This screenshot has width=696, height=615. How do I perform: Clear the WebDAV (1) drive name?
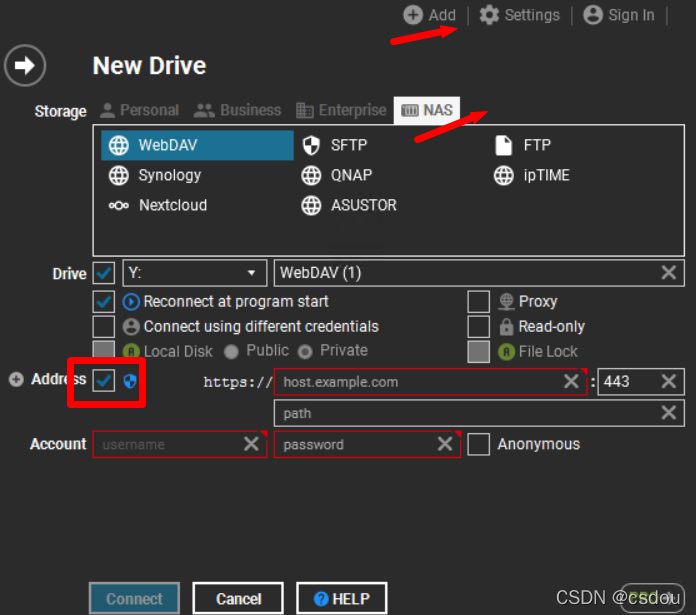(x=668, y=272)
